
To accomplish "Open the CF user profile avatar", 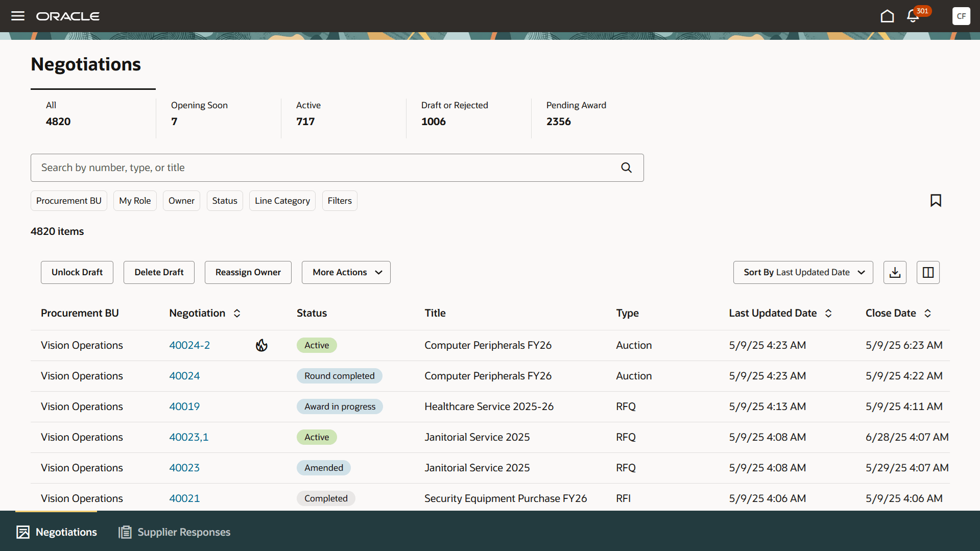I will tap(961, 16).
